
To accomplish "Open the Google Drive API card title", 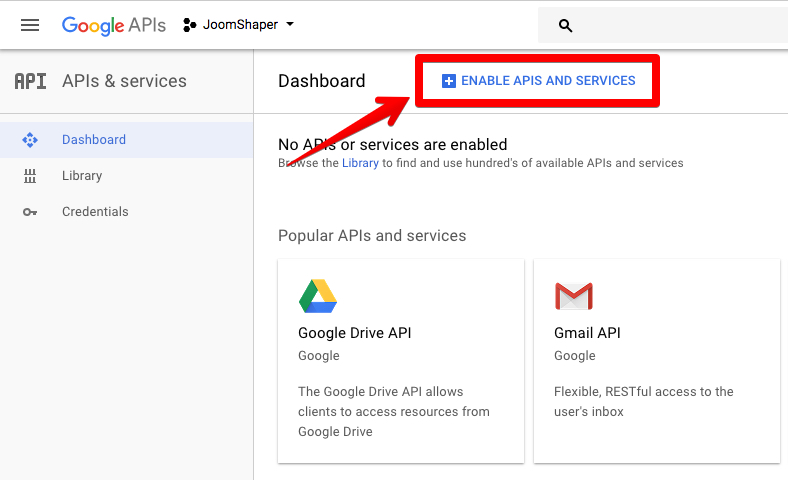I will 355,333.
